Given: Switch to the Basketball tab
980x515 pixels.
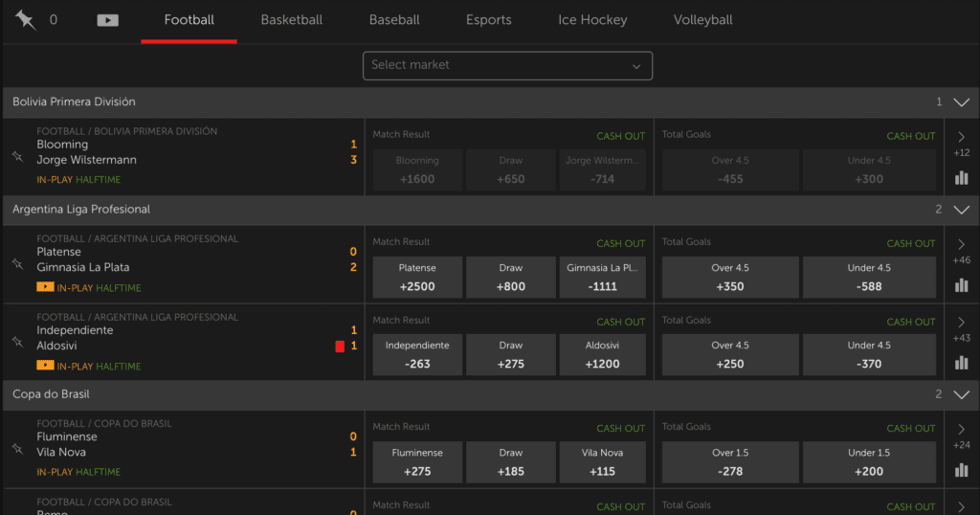Looking at the screenshot, I should click(x=291, y=20).
